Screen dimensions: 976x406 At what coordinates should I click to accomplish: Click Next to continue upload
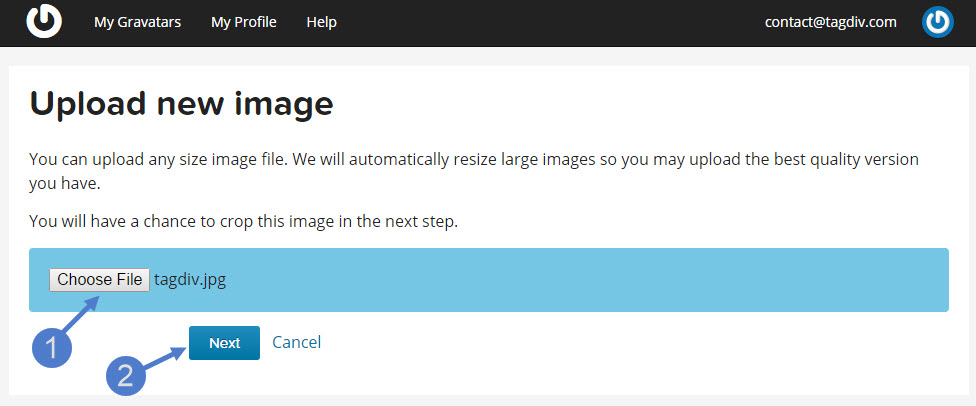click(x=225, y=343)
